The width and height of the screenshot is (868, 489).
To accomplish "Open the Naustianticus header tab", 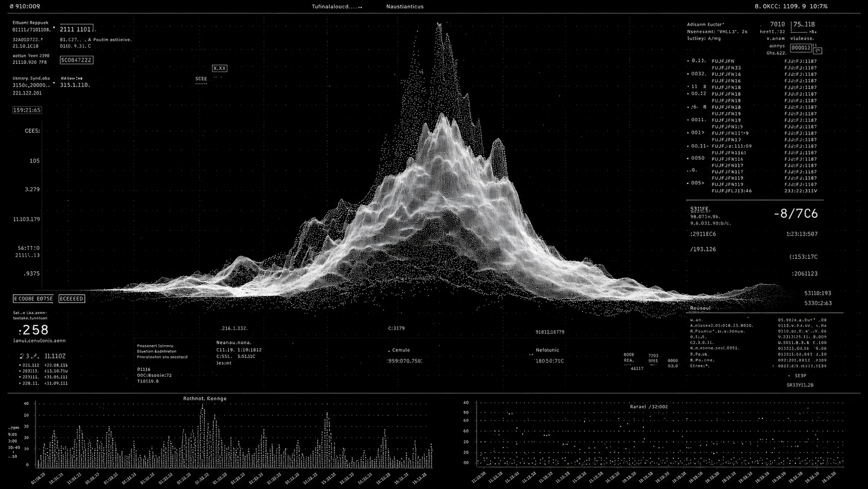I will [x=405, y=7].
